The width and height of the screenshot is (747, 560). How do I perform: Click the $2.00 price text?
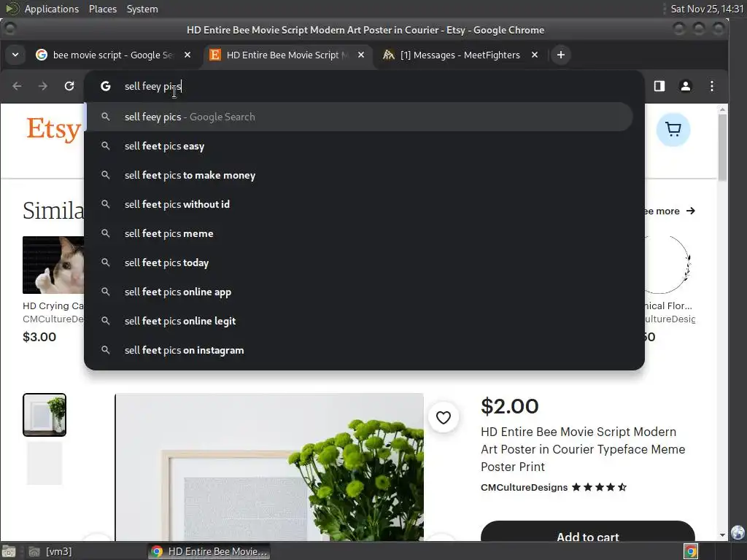point(510,406)
